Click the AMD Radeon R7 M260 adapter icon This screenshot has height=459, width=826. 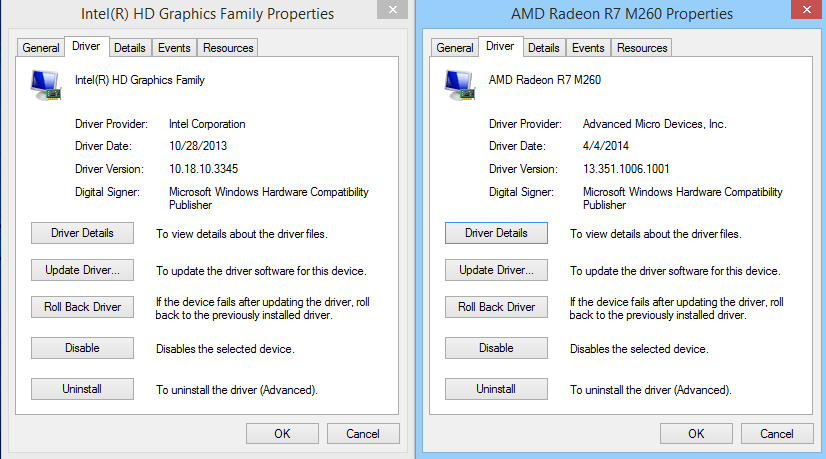coord(460,85)
